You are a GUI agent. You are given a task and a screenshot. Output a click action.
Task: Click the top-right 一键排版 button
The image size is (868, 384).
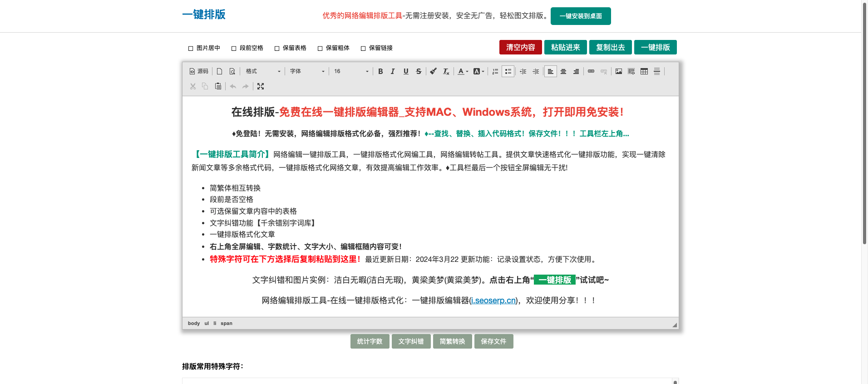(656, 47)
